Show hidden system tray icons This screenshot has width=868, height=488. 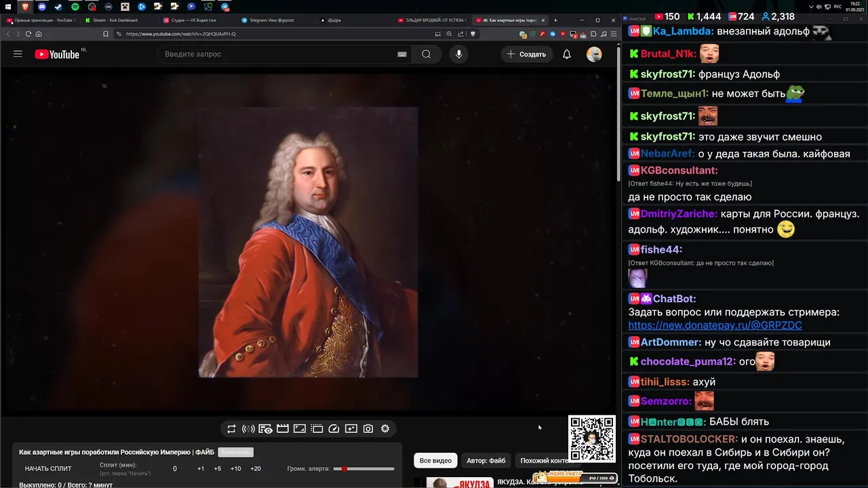coord(811,7)
